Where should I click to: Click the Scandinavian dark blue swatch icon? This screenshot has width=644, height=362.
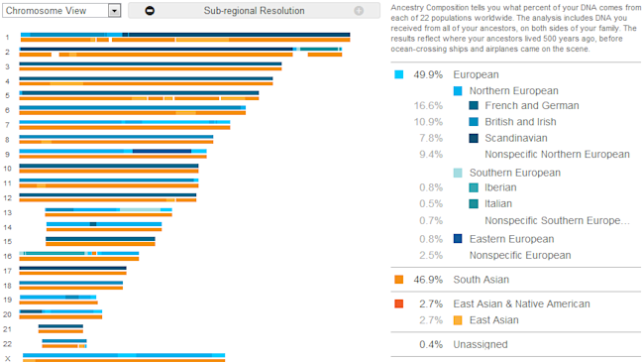[474, 138]
